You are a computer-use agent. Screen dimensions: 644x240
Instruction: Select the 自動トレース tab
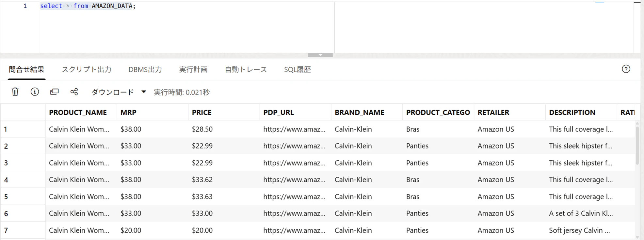point(246,69)
